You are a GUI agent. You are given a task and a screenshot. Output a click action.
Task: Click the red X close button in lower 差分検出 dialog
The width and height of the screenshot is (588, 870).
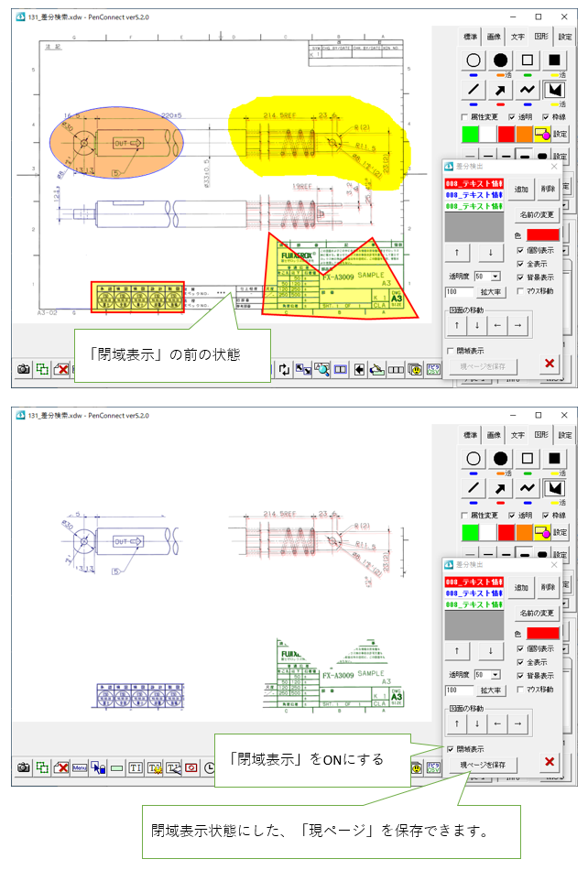[550, 762]
